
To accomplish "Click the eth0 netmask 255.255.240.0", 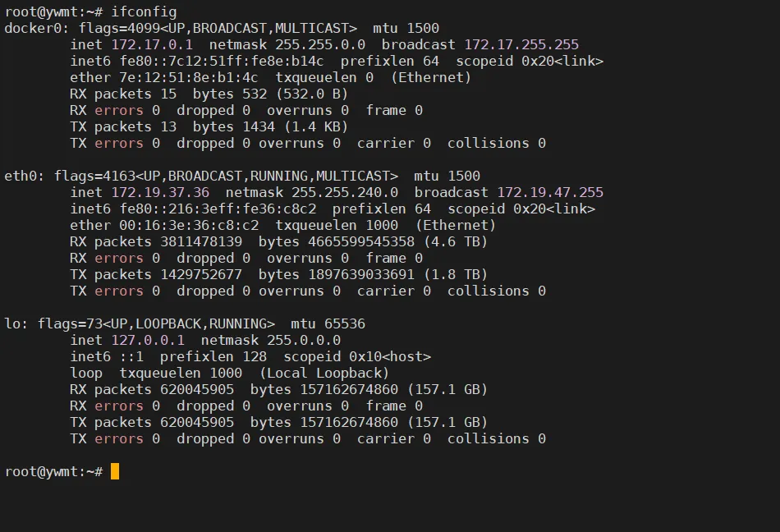I will point(345,192).
